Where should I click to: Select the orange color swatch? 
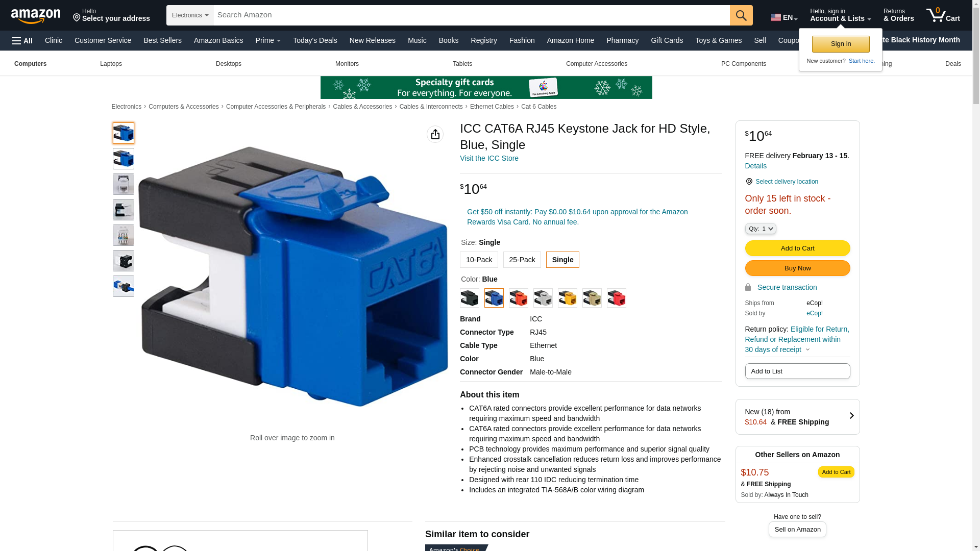coord(518,298)
